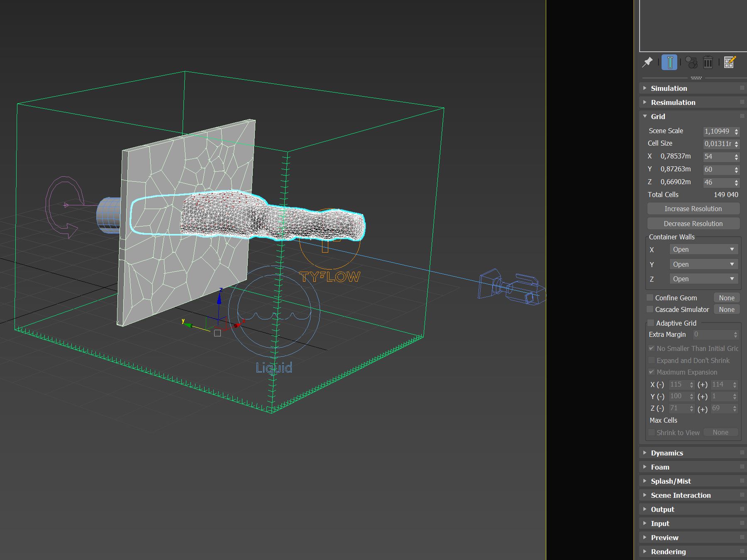The width and height of the screenshot is (747, 560).
Task: Click the Scene Scale spinner arrows
Action: coord(737,131)
